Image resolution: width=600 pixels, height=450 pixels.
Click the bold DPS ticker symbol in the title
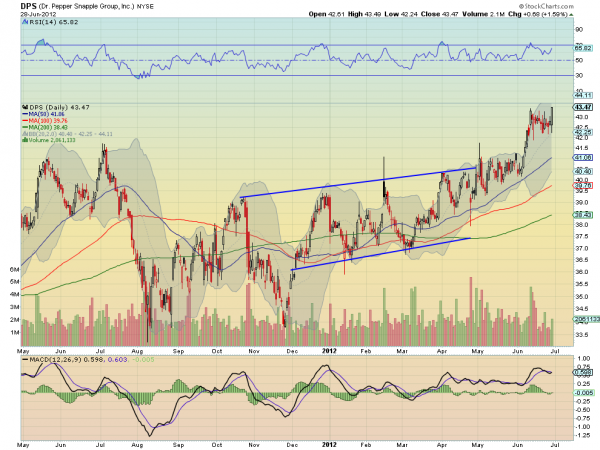pos(29,7)
